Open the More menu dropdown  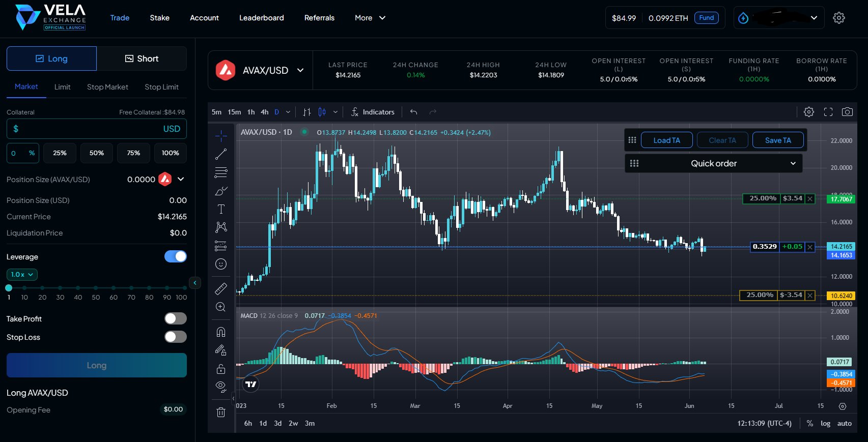click(x=370, y=18)
